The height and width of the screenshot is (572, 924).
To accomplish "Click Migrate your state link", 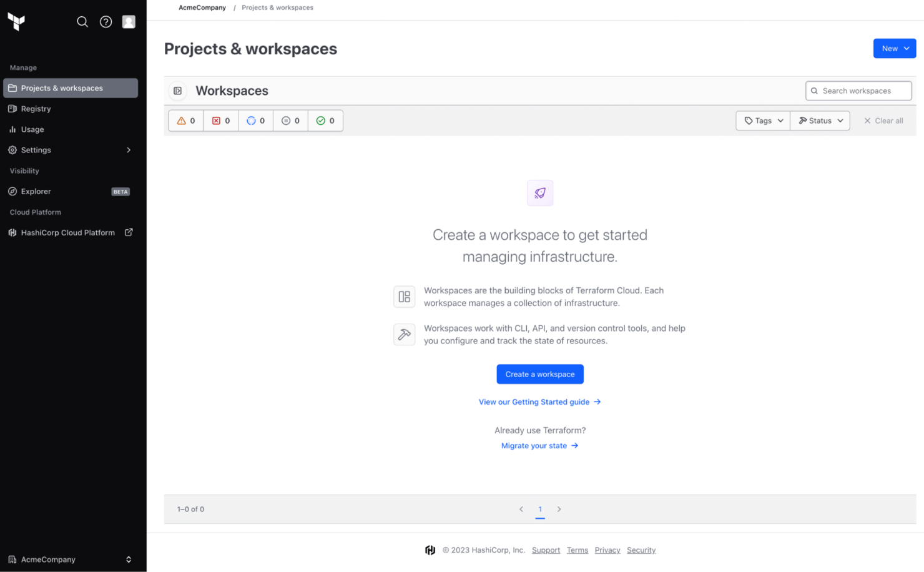I will point(539,445).
